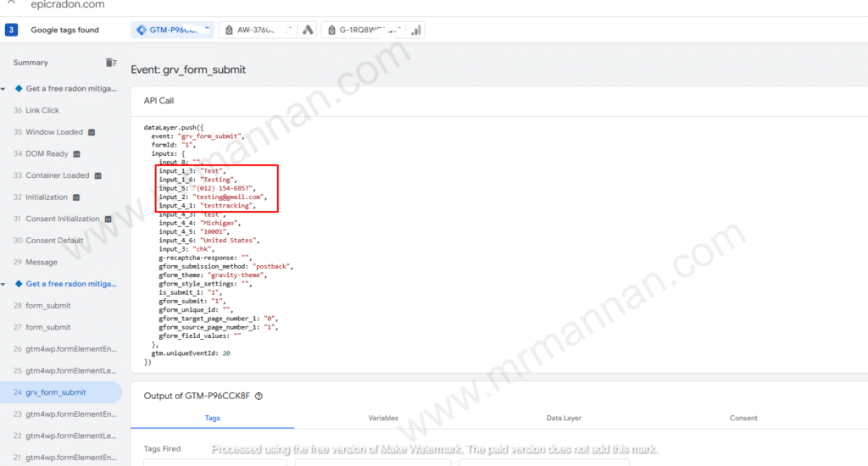
Task: Select event 28 form_submit in event list
Action: point(48,306)
